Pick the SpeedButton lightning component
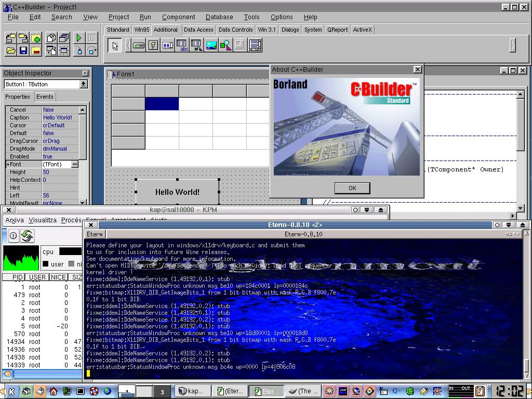The image size is (532, 399). point(153,45)
